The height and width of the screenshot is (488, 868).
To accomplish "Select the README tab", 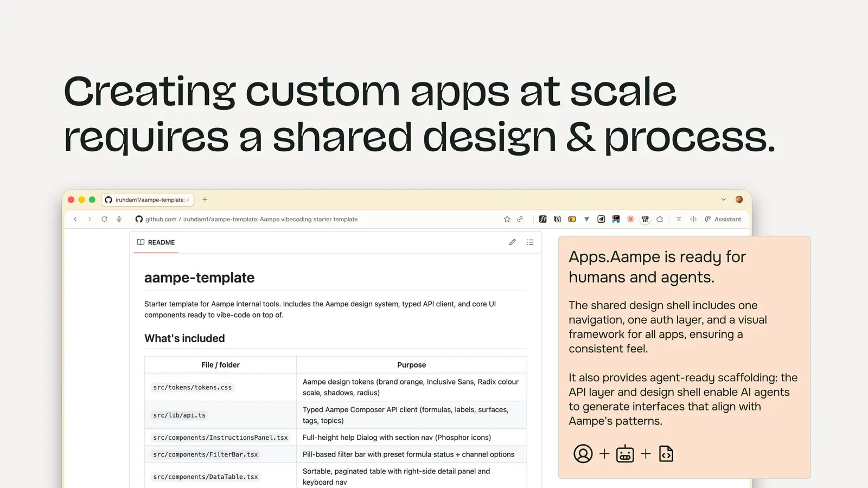I will coord(156,242).
